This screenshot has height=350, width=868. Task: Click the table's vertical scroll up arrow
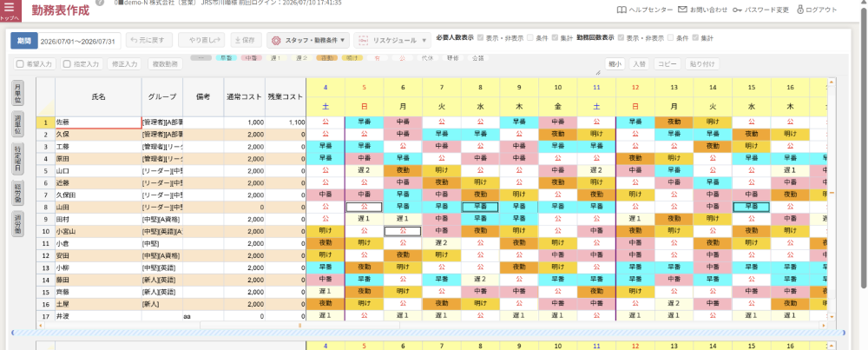pyautogui.click(x=831, y=81)
